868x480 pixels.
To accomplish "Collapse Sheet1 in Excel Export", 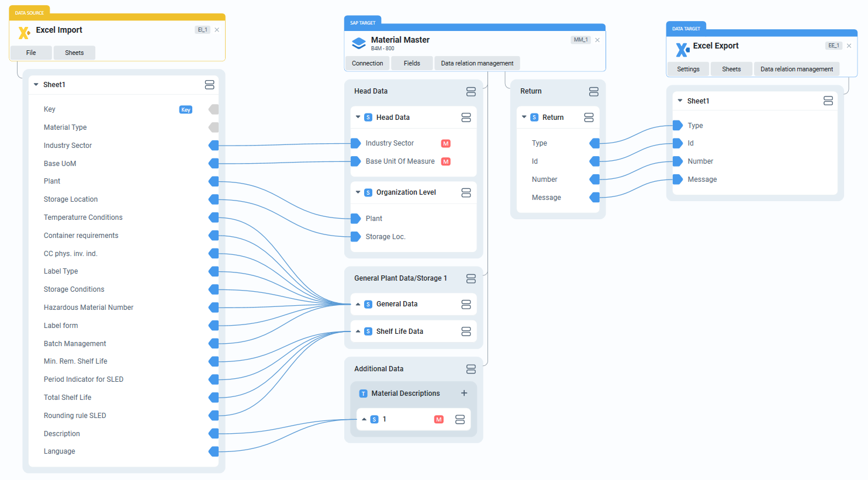I will [680, 101].
